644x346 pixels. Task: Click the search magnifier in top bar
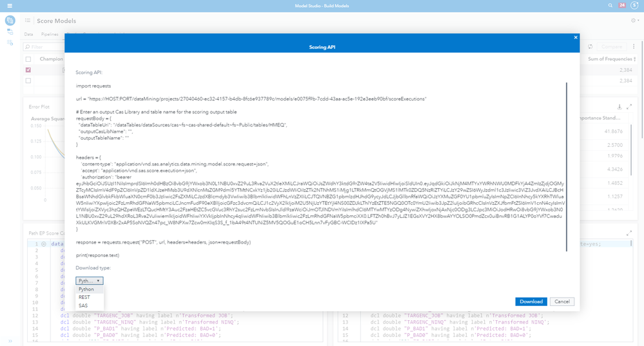610,6
